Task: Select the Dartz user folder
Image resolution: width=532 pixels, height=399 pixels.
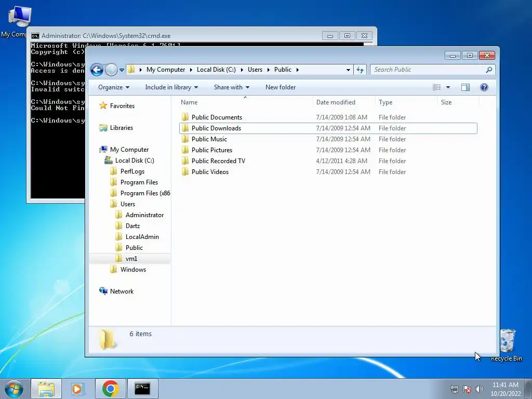Action: pos(128,225)
